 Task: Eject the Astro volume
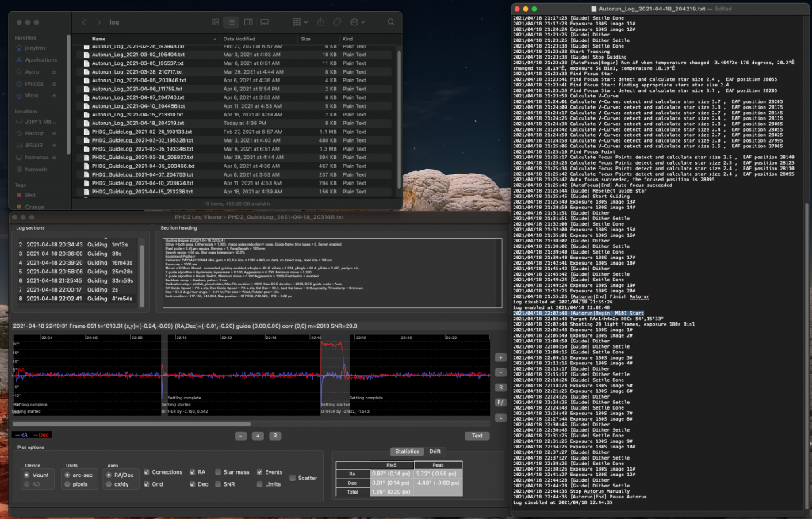(54, 72)
